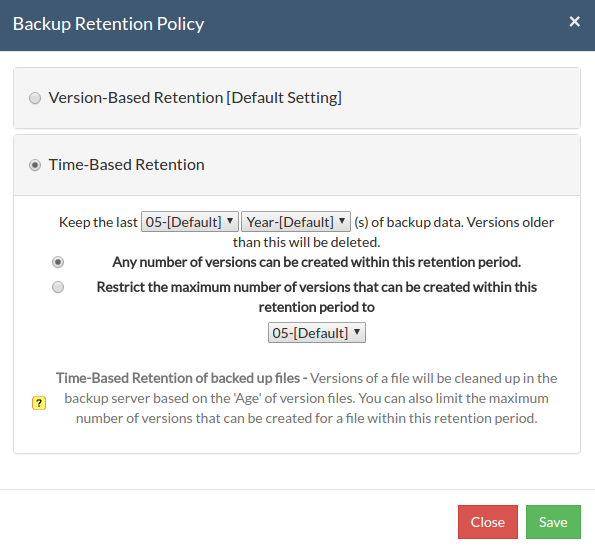Select the Version-Based Retention radio button
This screenshot has width=595, height=546.
35,98
